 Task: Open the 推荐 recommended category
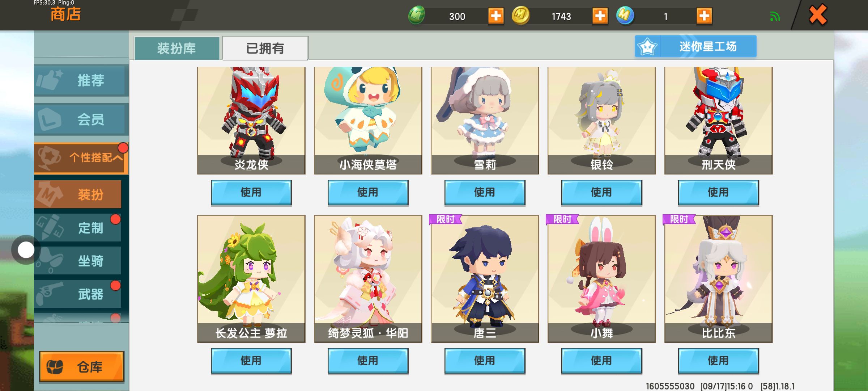point(81,80)
